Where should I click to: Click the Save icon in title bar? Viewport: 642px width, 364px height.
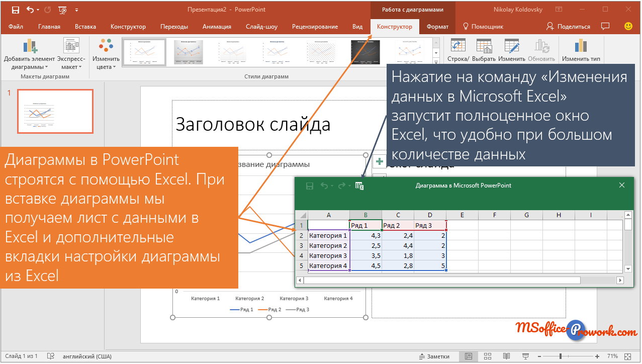click(15, 10)
